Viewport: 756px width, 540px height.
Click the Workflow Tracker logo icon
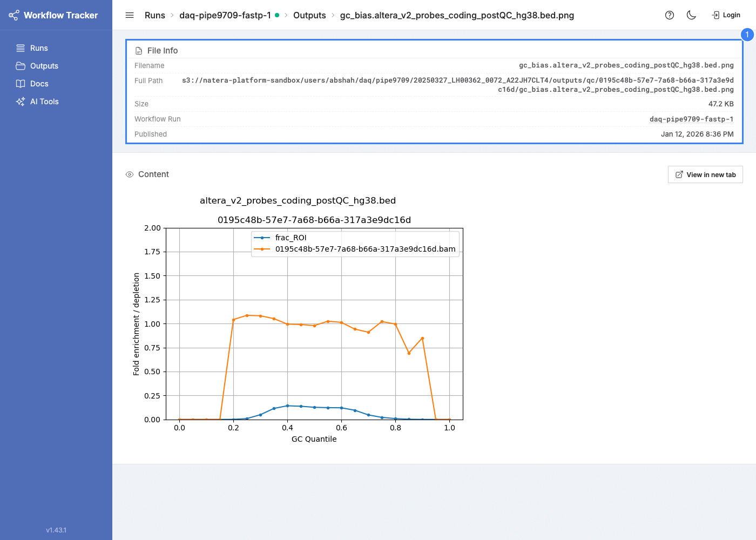14,15
